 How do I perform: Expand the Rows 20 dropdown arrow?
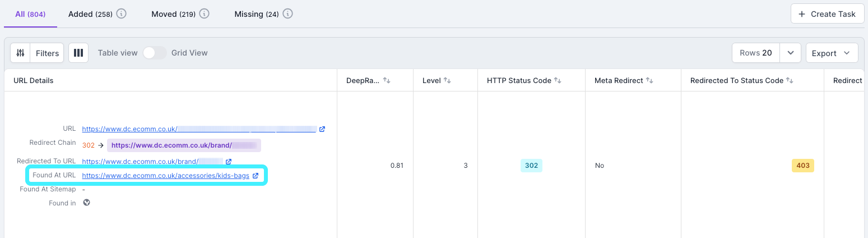pos(790,53)
